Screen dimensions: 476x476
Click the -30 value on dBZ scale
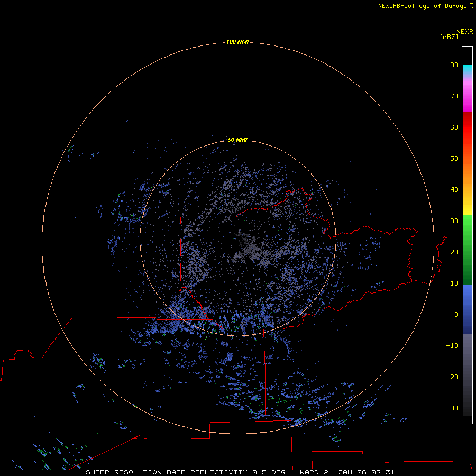452,408
